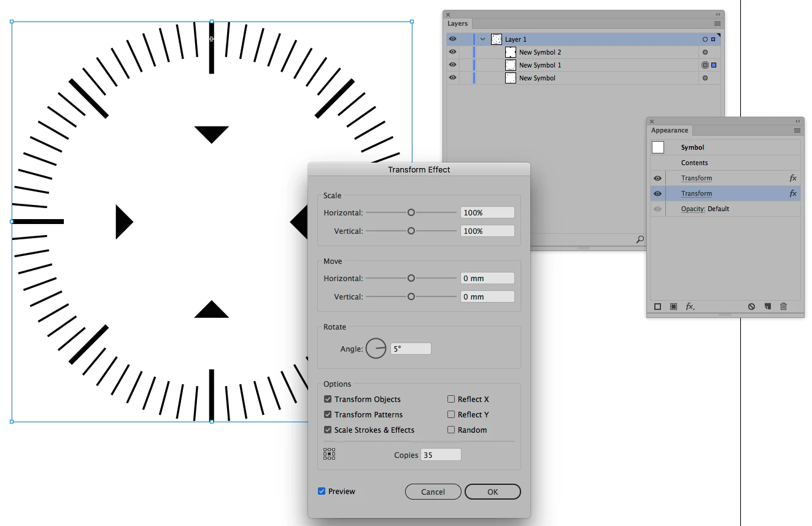Click the Scale Horizontal slider handle
This screenshot has width=812, height=526.
(x=411, y=212)
